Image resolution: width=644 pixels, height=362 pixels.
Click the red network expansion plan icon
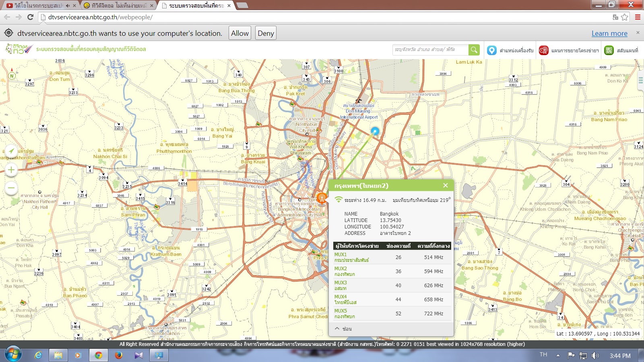[543, 50]
